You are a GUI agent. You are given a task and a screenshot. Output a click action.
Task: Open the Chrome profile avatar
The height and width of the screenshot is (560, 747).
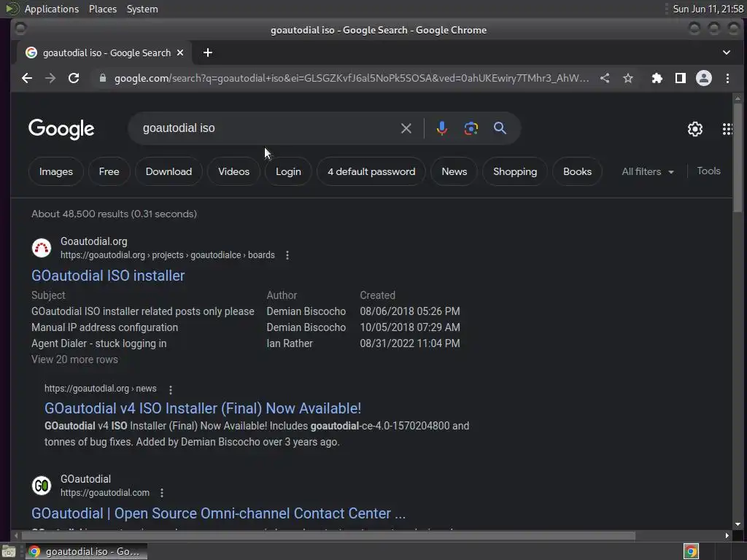pyautogui.click(x=704, y=78)
